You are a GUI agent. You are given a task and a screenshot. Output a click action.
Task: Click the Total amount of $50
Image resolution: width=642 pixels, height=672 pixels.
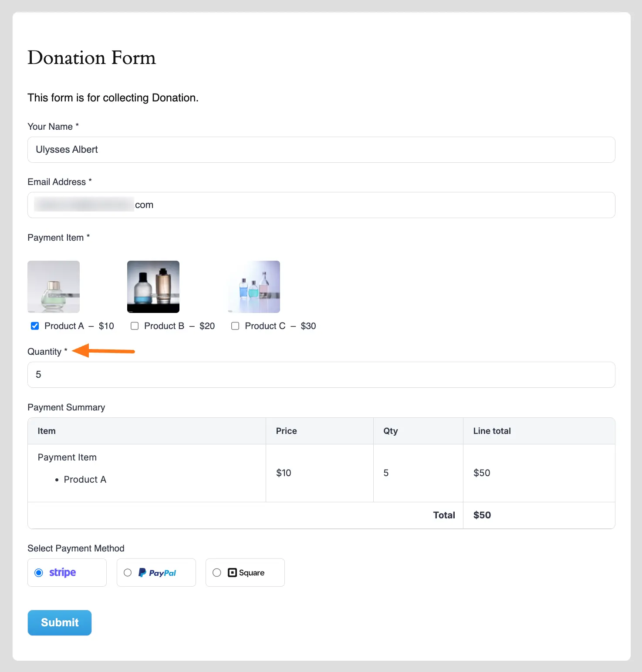coord(482,515)
